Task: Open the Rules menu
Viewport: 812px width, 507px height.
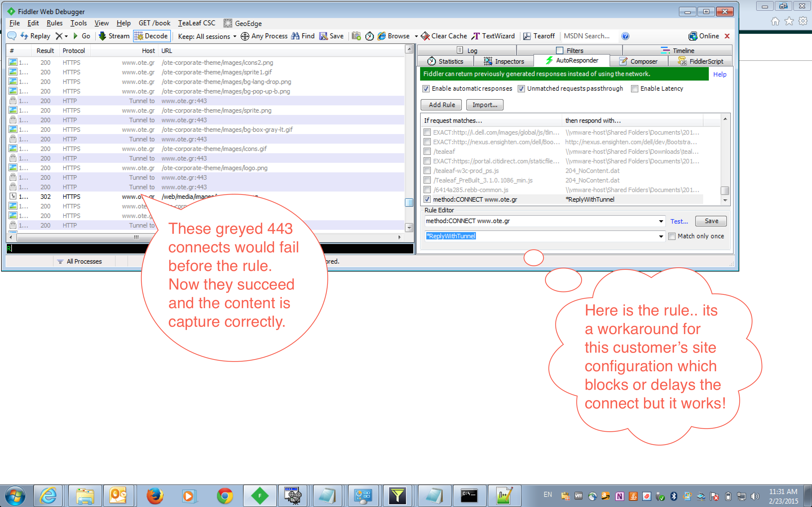Action: click(x=54, y=23)
